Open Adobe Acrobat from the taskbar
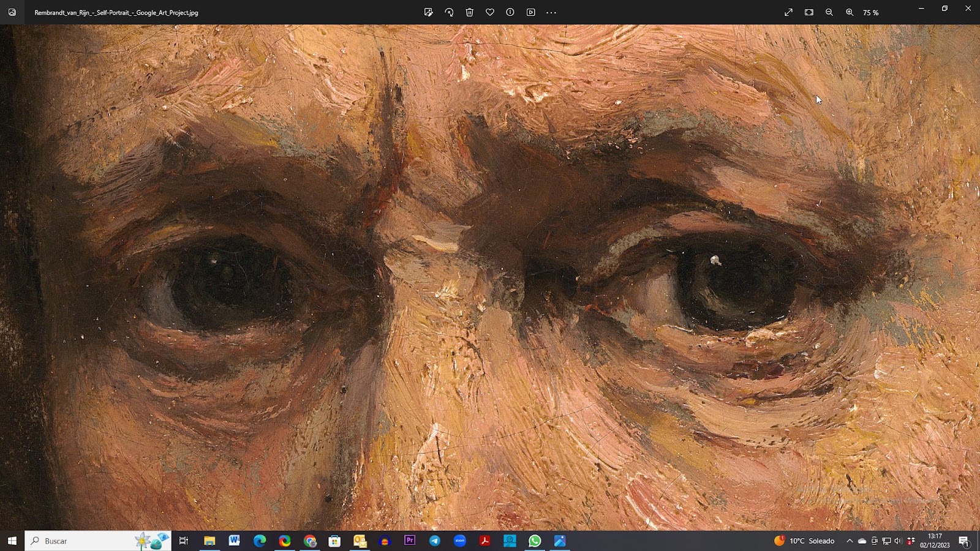980x551 pixels. tap(484, 541)
